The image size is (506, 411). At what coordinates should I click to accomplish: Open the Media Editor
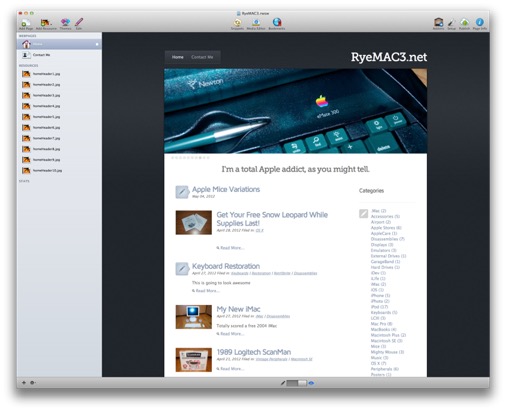(x=256, y=23)
